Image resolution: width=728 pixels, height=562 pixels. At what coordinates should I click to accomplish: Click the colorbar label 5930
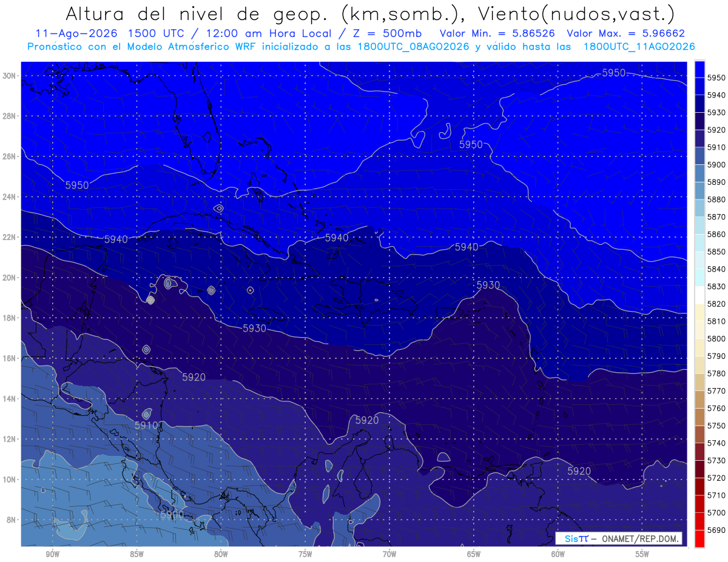(716, 112)
